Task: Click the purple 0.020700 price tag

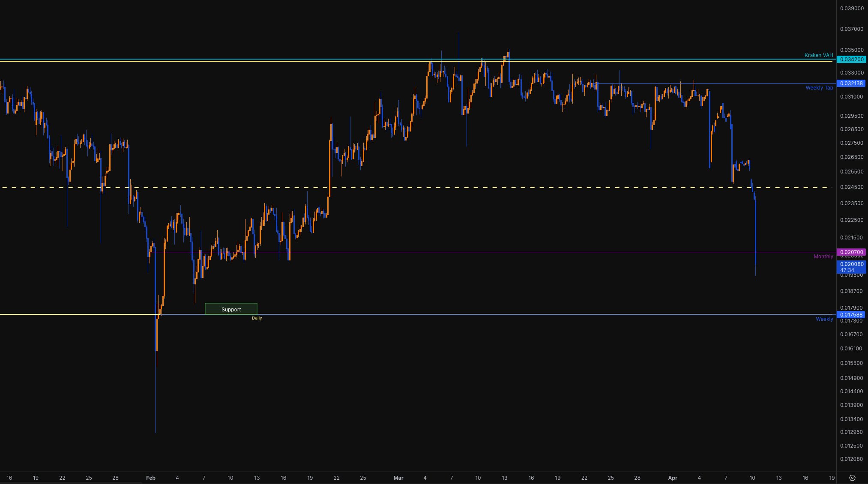Action: (851, 252)
